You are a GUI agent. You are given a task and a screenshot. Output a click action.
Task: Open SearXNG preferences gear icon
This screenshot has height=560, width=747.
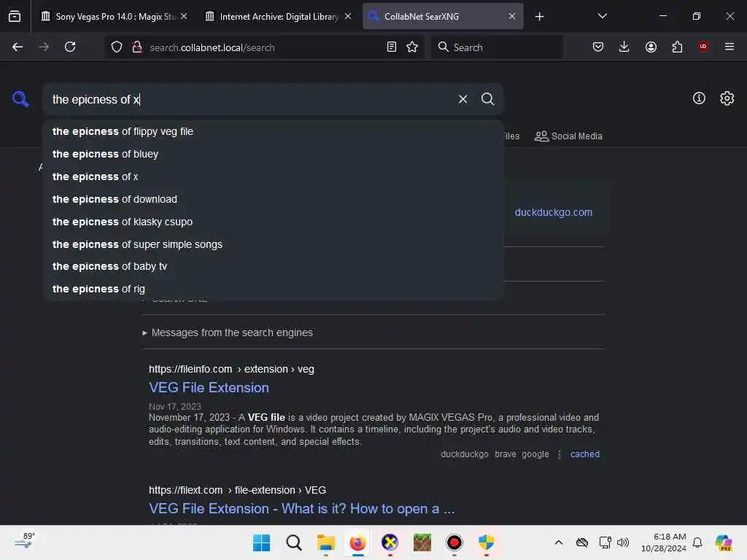click(727, 98)
